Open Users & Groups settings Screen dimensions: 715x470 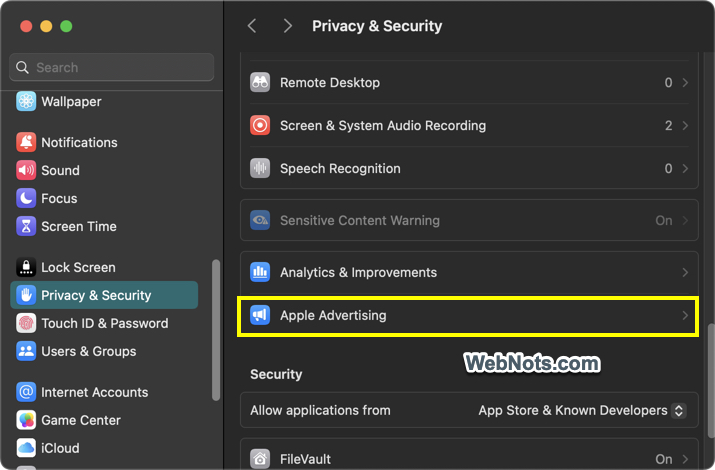click(x=104, y=351)
